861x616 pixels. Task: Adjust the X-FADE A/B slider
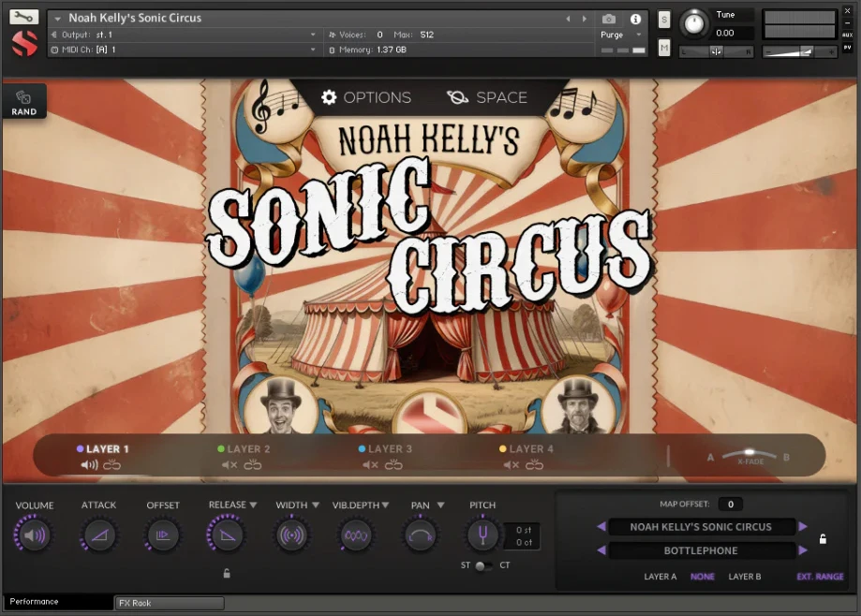(x=749, y=455)
